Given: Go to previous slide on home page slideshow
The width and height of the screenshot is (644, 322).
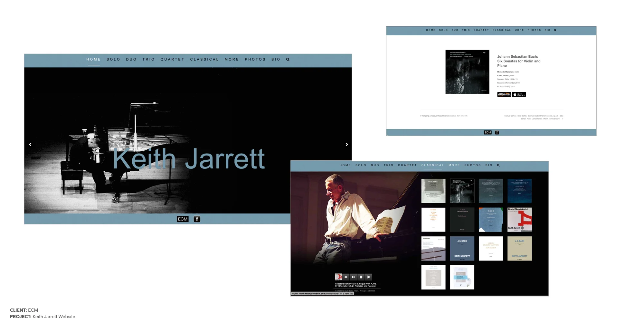Looking at the screenshot, I should pos(30,145).
